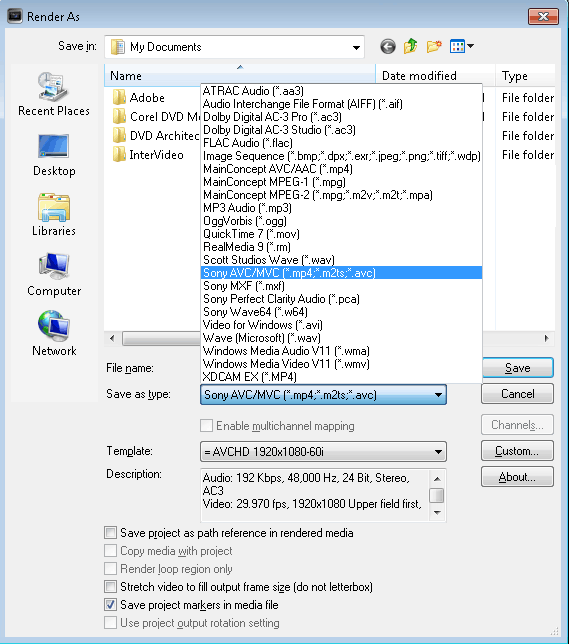Select MainConcept MPEG-1 format
569x644 pixels.
click(x=341, y=182)
